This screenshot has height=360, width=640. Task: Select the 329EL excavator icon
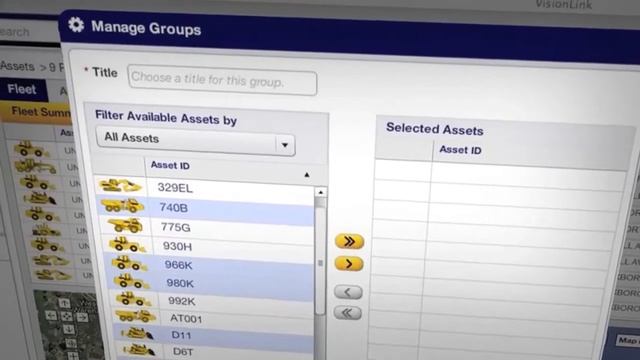120,186
